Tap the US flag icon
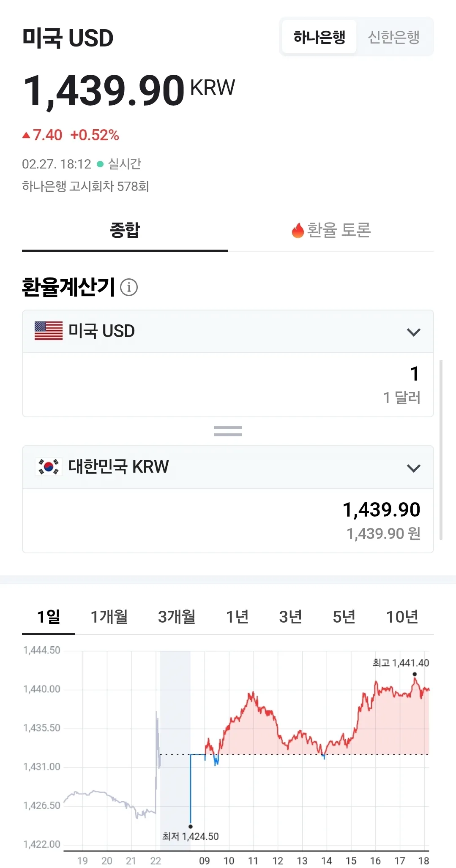456x868 pixels. click(49, 331)
